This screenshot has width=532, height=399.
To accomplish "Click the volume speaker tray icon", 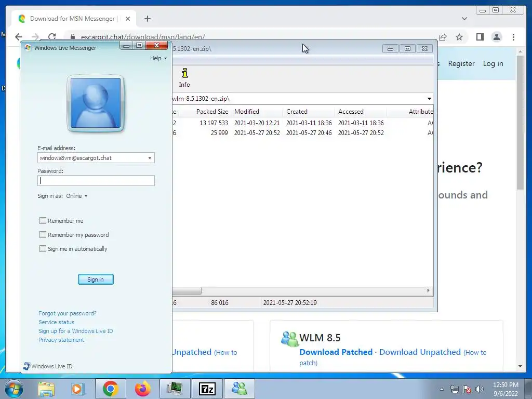I will click(x=480, y=389).
